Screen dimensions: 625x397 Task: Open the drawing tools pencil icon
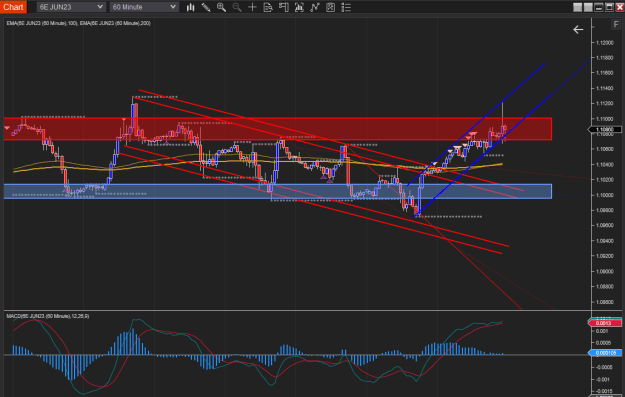206,7
